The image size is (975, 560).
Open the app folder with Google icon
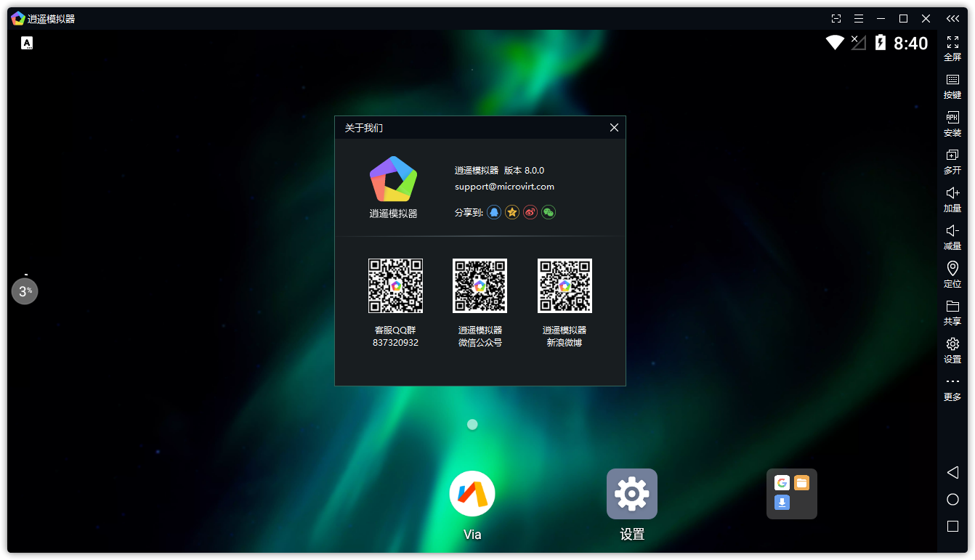792,494
